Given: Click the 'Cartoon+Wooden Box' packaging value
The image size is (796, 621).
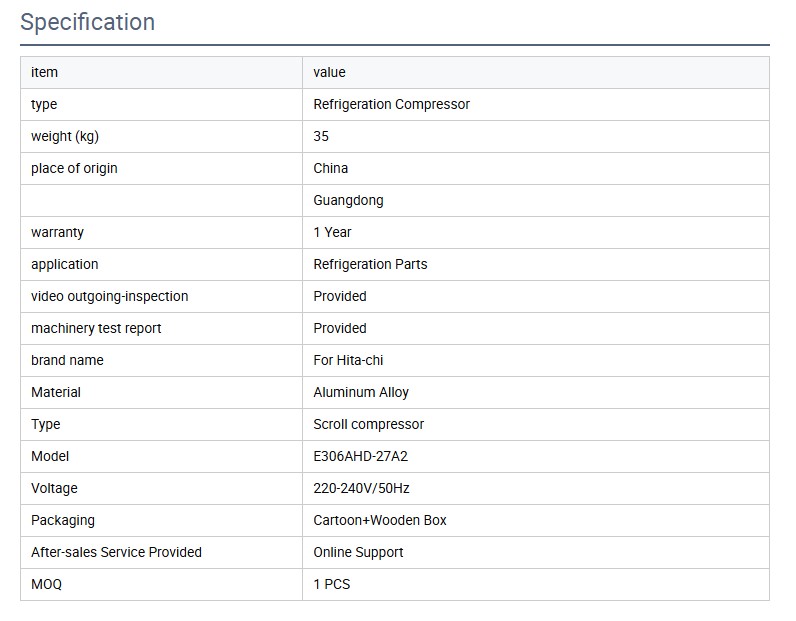Looking at the screenshot, I should [x=380, y=520].
